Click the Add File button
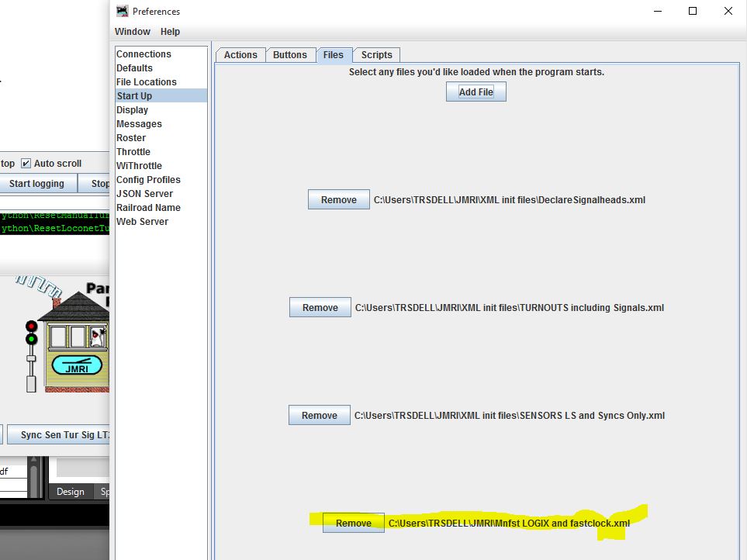Viewport: 747px width, 560px height. (x=476, y=92)
